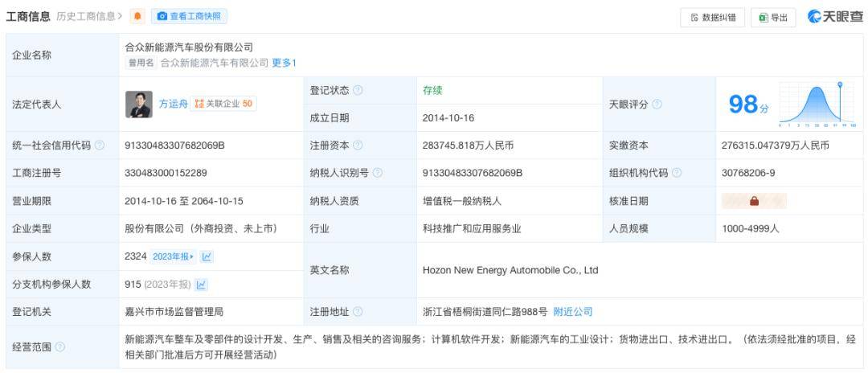Click business term 2014-10-16 至 2064-10-15
Image resolution: width=868 pixels, height=373 pixels.
(184, 201)
